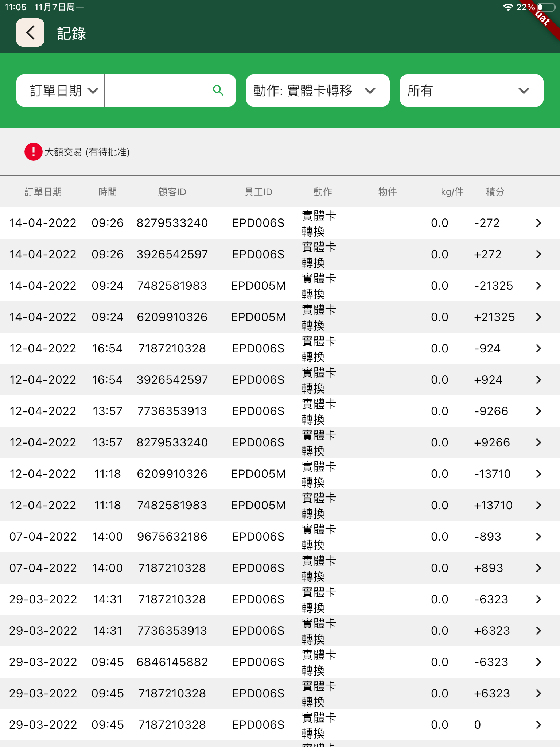Click chevron on the -9266 points row
The image size is (560, 747).
538,411
